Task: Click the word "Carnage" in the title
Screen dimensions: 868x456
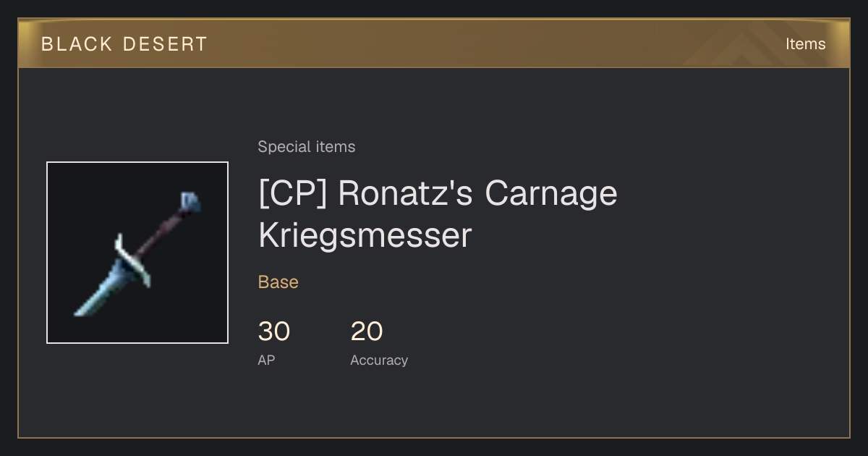Action: click(551, 193)
